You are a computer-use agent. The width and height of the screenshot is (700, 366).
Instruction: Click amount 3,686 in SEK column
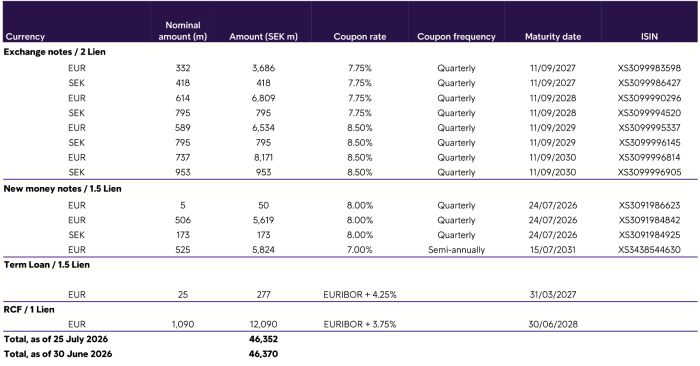point(263,68)
